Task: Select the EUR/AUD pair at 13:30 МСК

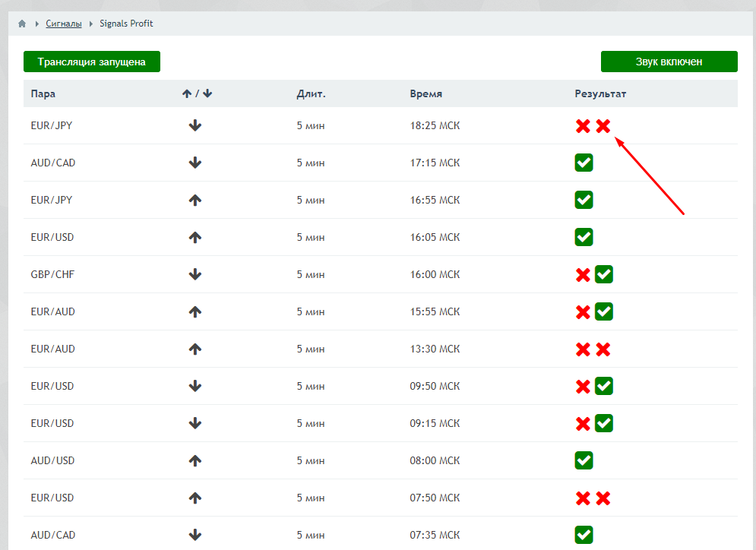Action: coord(53,349)
